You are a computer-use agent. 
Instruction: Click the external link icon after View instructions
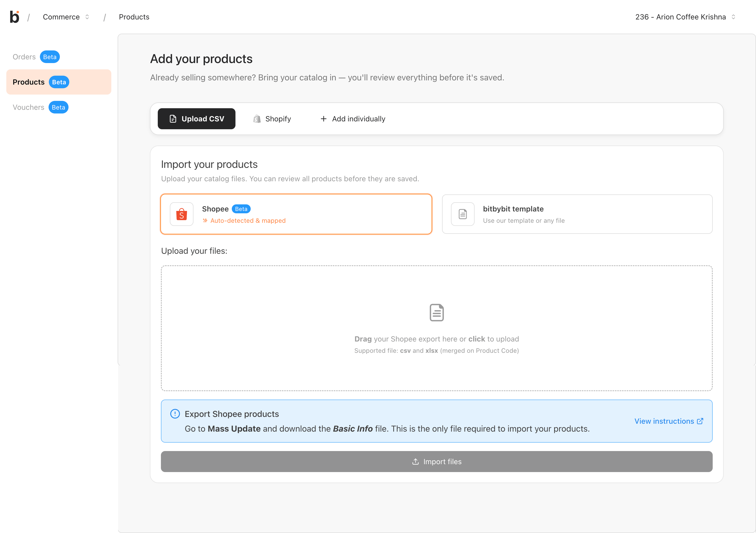coord(700,421)
